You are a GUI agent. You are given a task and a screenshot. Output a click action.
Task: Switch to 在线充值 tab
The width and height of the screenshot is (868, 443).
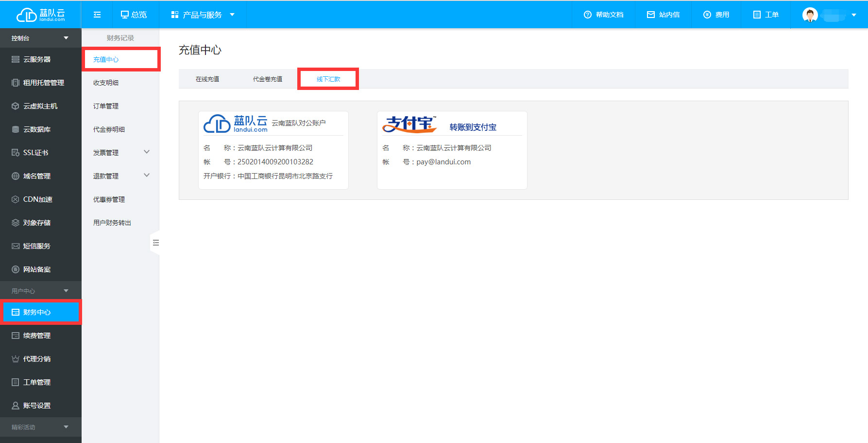tap(207, 79)
